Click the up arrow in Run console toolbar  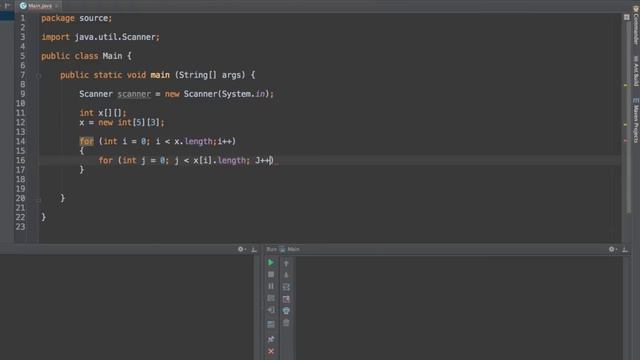(286, 264)
